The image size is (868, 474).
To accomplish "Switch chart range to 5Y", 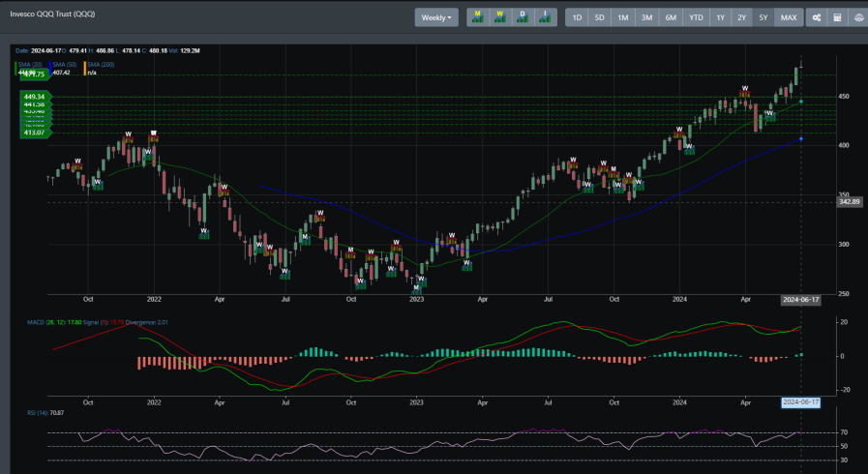I will point(763,17).
